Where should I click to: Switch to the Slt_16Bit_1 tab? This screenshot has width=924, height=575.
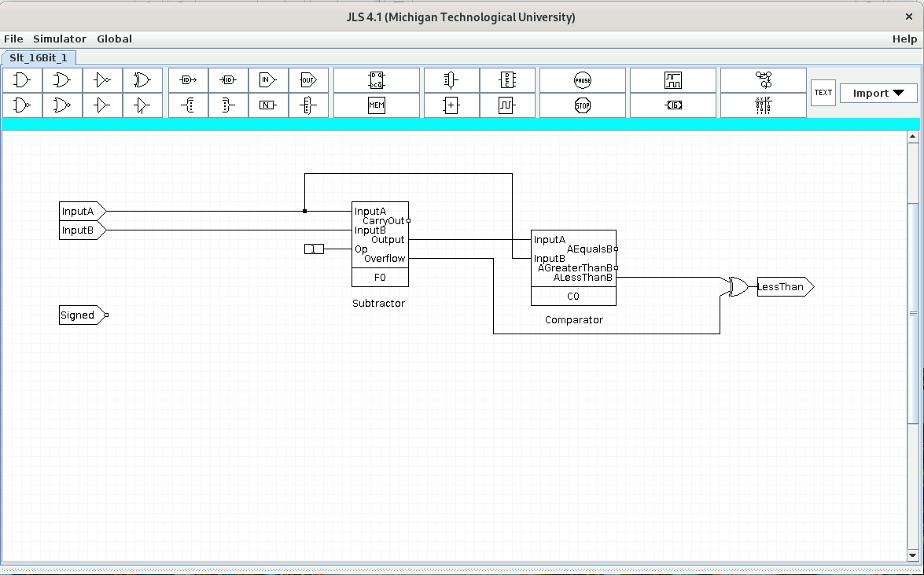point(38,57)
